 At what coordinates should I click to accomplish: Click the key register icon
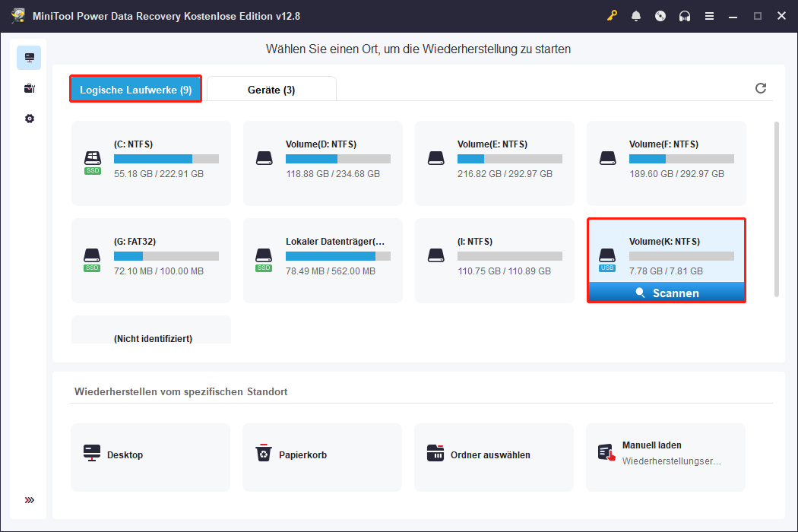612,16
